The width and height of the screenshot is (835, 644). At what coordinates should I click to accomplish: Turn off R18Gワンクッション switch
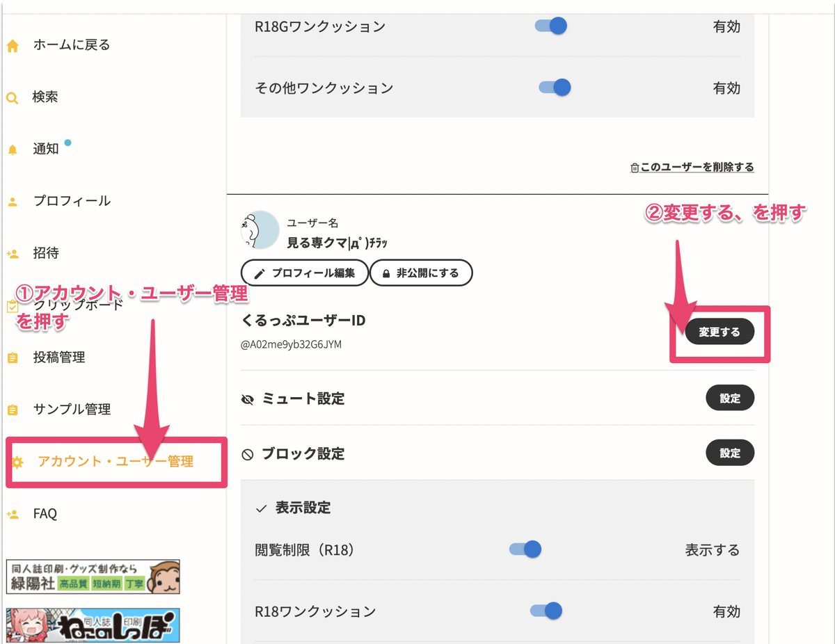click(x=551, y=26)
